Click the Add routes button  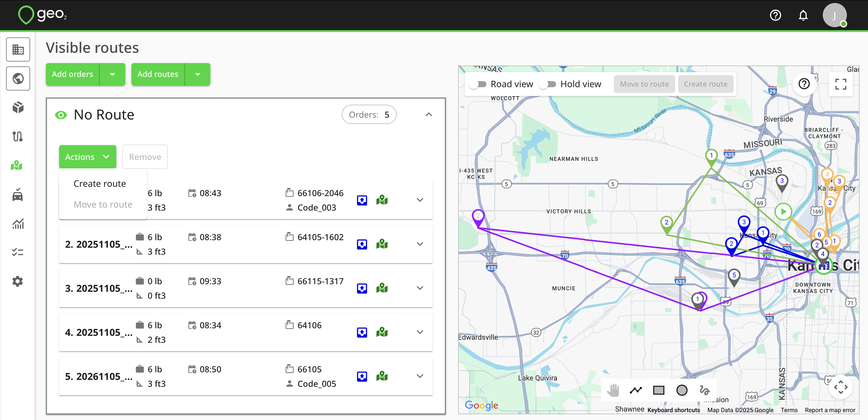[x=158, y=74]
